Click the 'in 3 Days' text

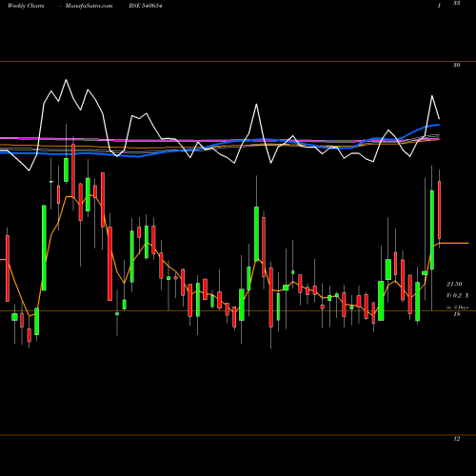click(x=457, y=307)
